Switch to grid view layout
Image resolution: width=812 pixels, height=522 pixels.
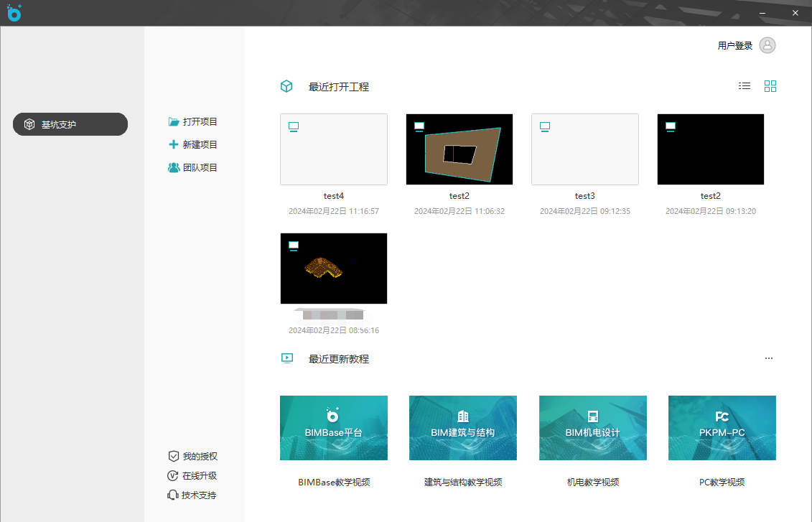[x=770, y=86]
